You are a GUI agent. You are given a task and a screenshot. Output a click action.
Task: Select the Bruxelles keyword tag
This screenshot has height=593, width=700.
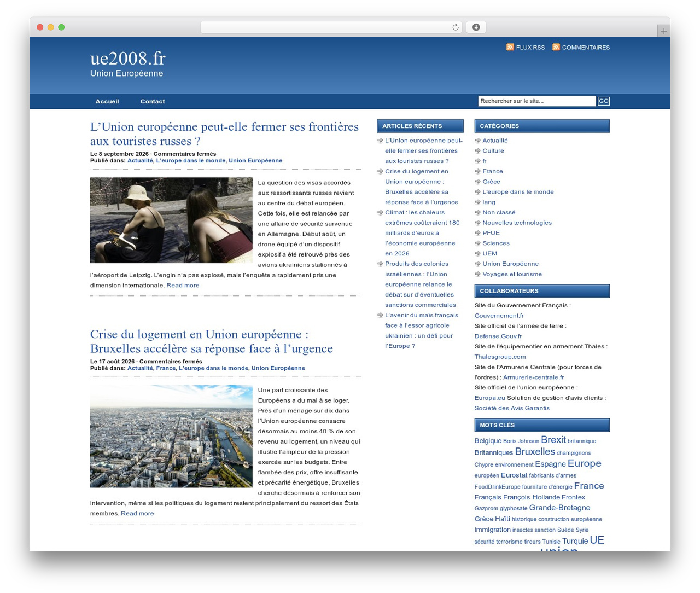coord(535,451)
